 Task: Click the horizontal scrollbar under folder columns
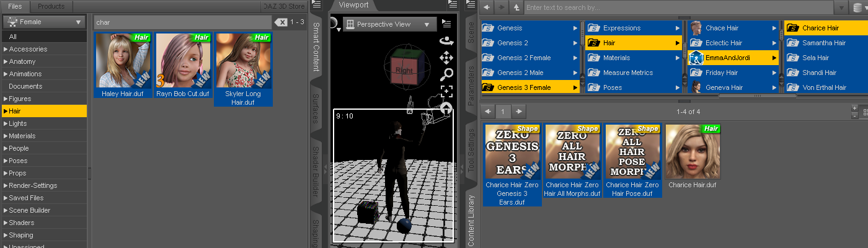756,95
